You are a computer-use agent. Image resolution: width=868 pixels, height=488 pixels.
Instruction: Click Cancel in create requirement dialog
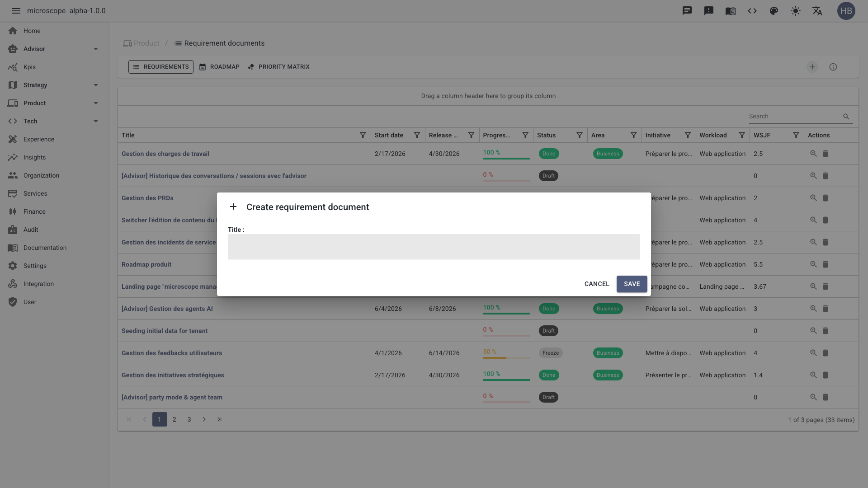[597, 284]
